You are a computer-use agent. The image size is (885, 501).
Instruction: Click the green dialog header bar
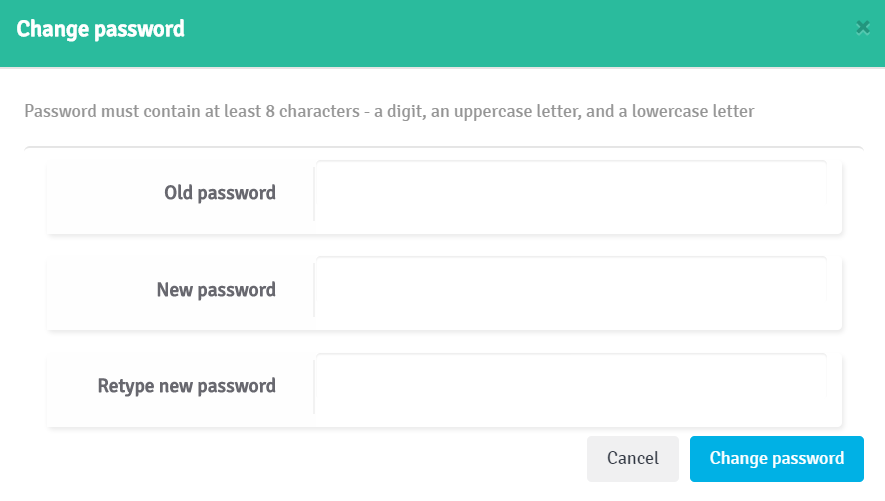442,33
